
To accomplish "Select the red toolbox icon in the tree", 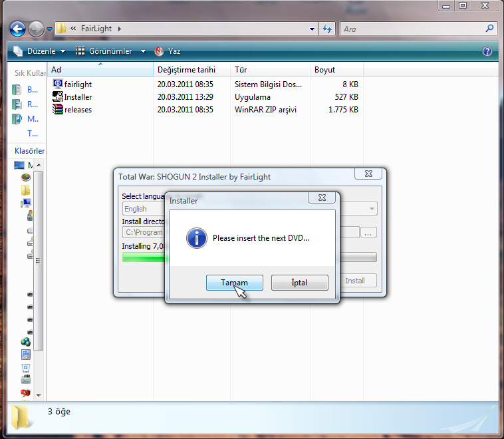I will pyautogui.click(x=25, y=392).
